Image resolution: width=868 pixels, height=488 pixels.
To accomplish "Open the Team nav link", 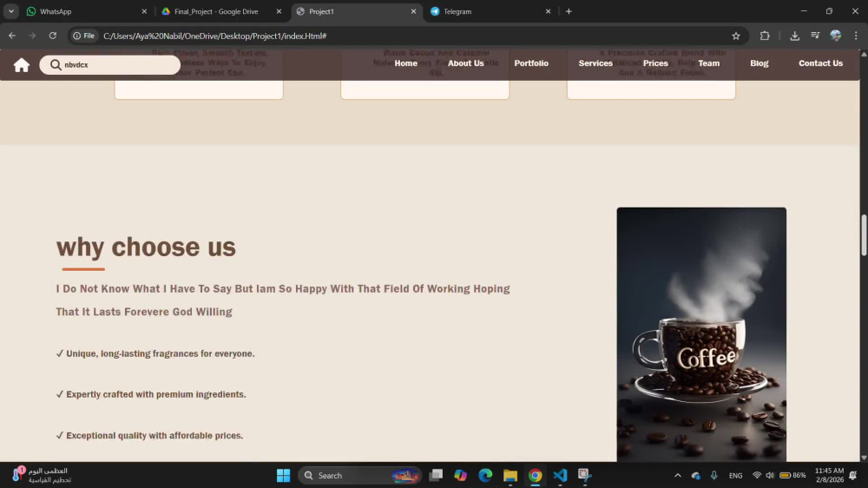I will (x=708, y=63).
